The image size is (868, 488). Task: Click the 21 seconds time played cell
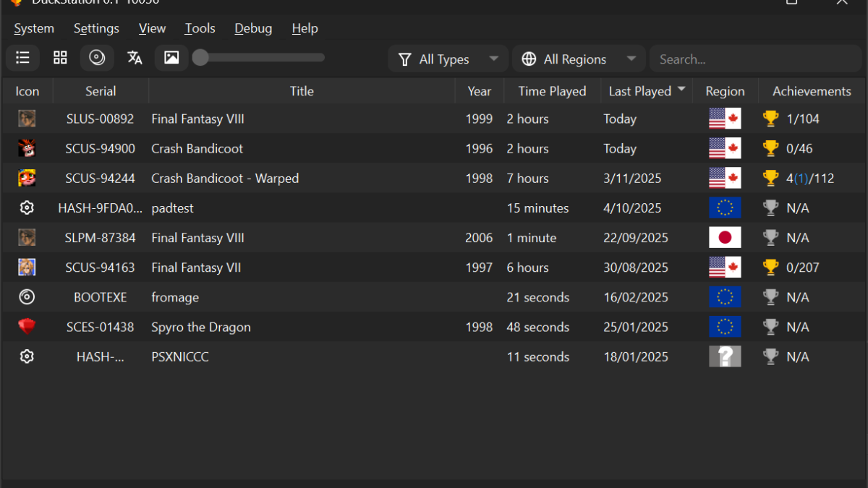pos(537,297)
